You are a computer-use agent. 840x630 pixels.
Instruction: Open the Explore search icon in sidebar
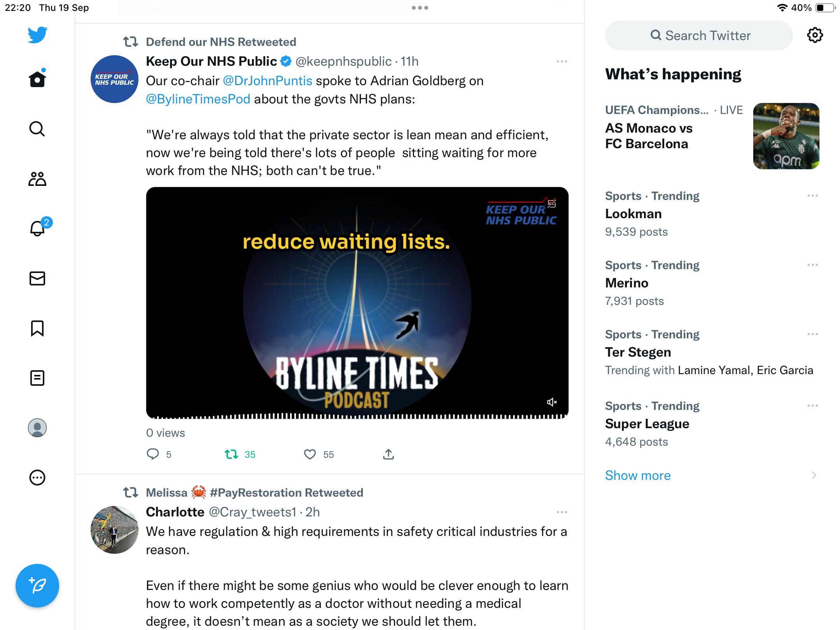(37, 129)
